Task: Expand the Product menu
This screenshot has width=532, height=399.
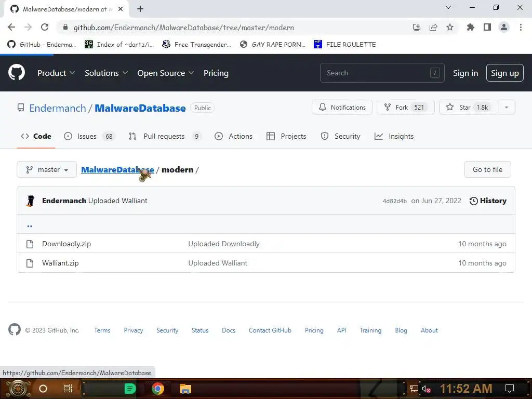Action: click(56, 73)
